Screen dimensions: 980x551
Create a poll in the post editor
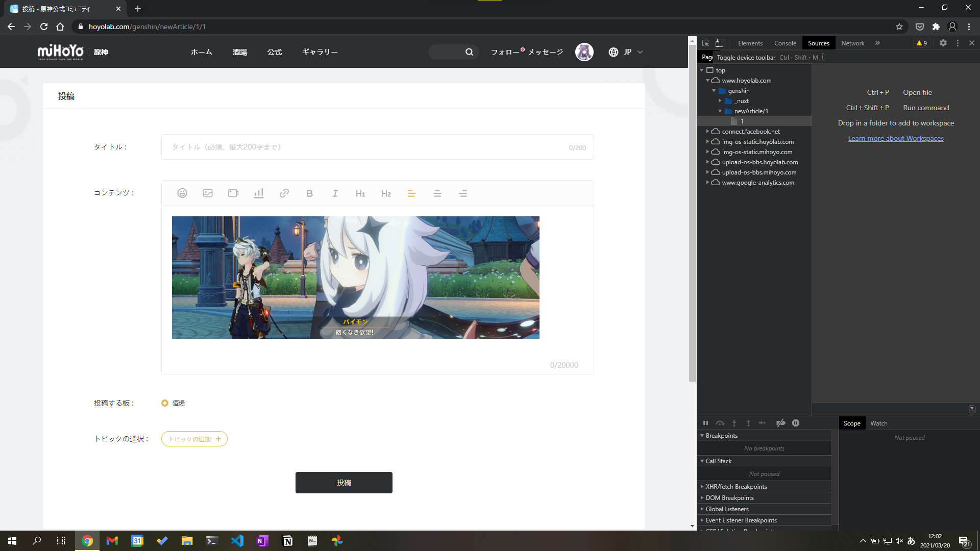(259, 193)
